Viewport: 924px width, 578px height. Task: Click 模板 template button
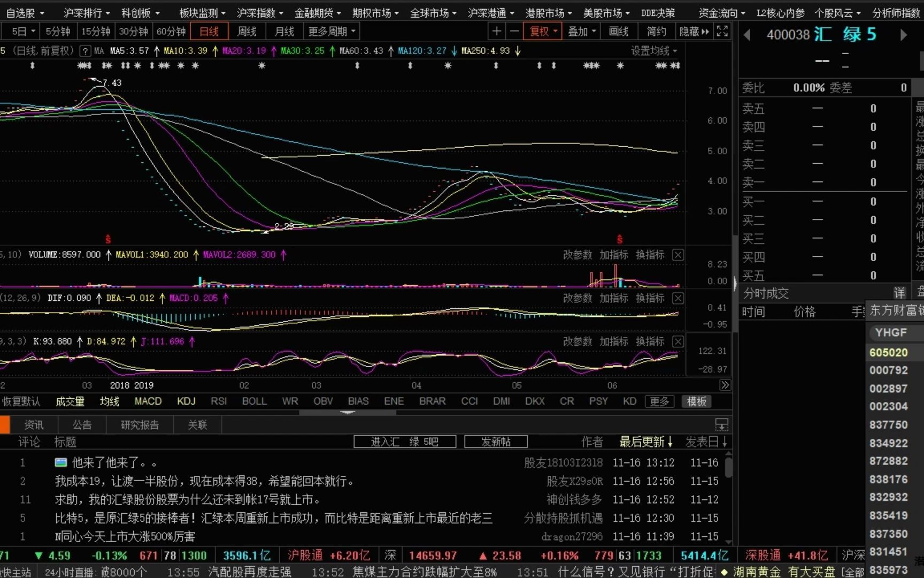(x=696, y=401)
